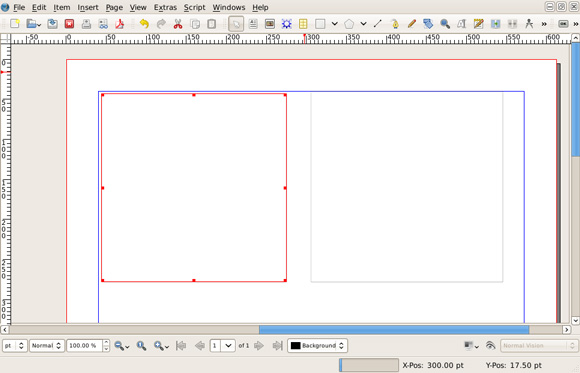The height and width of the screenshot is (373, 580).
Task: Open the Page menu
Action: tap(114, 7)
